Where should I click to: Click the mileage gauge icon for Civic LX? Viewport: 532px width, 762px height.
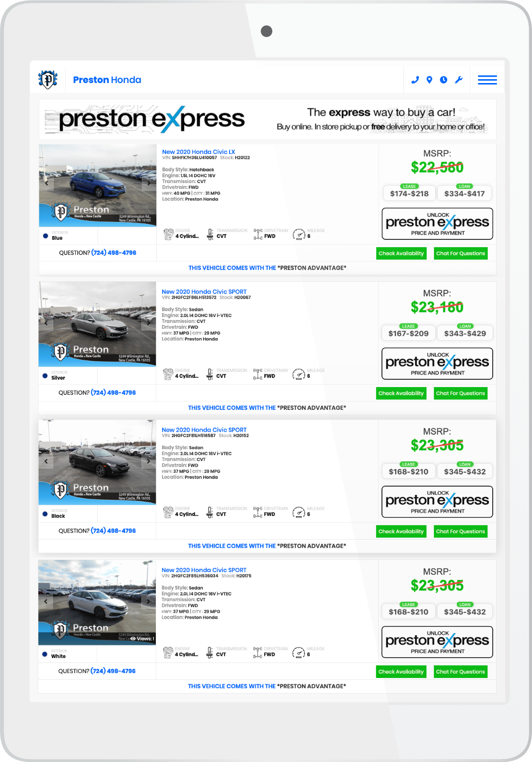pos(299,235)
